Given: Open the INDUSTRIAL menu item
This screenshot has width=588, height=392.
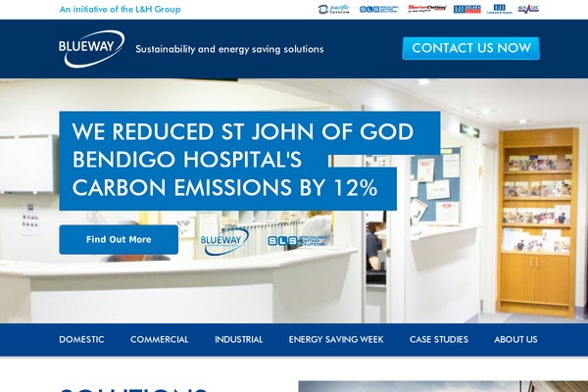Looking at the screenshot, I should (x=238, y=339).
